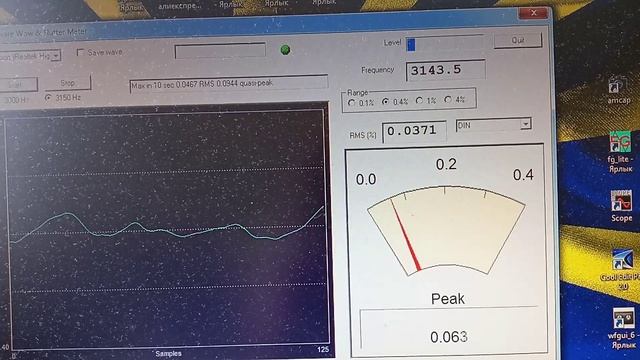This screenshot has height=360, width=640.
Task: Click the 0.0 label on Peak gauge
Action: pyautogui.click(x=366, y=179)
